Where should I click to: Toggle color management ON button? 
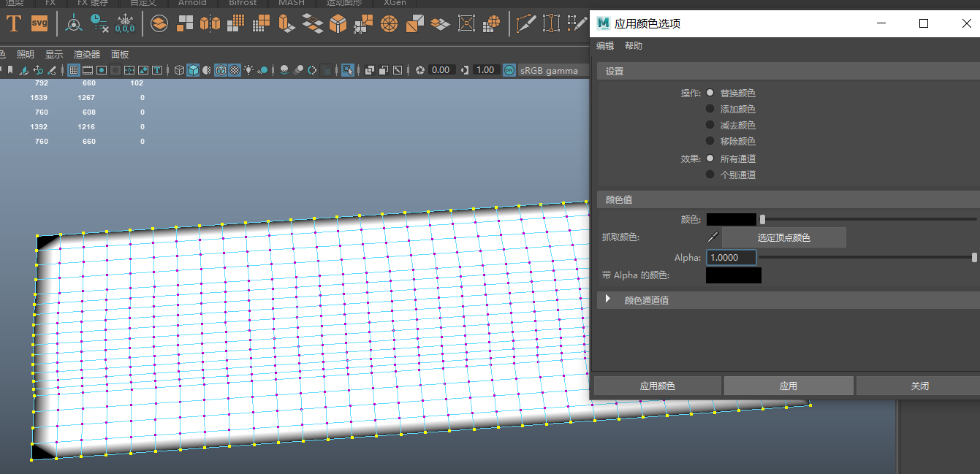509,70
